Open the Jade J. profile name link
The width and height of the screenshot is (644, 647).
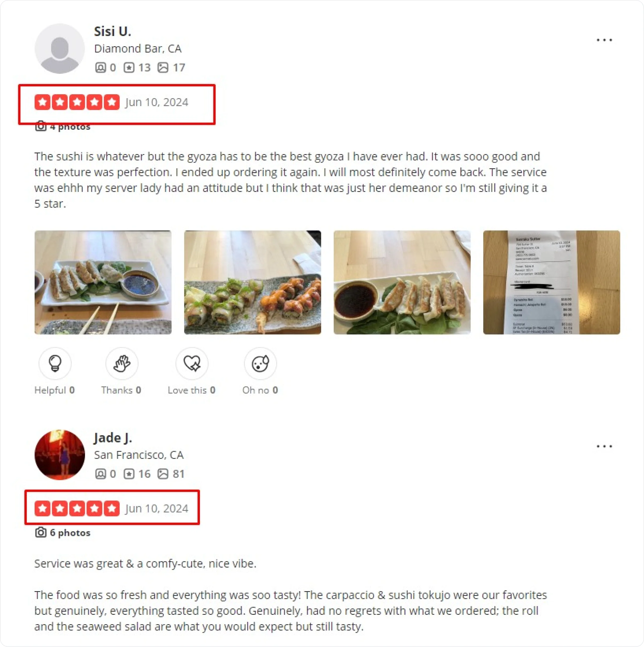[x=113, y=438]
